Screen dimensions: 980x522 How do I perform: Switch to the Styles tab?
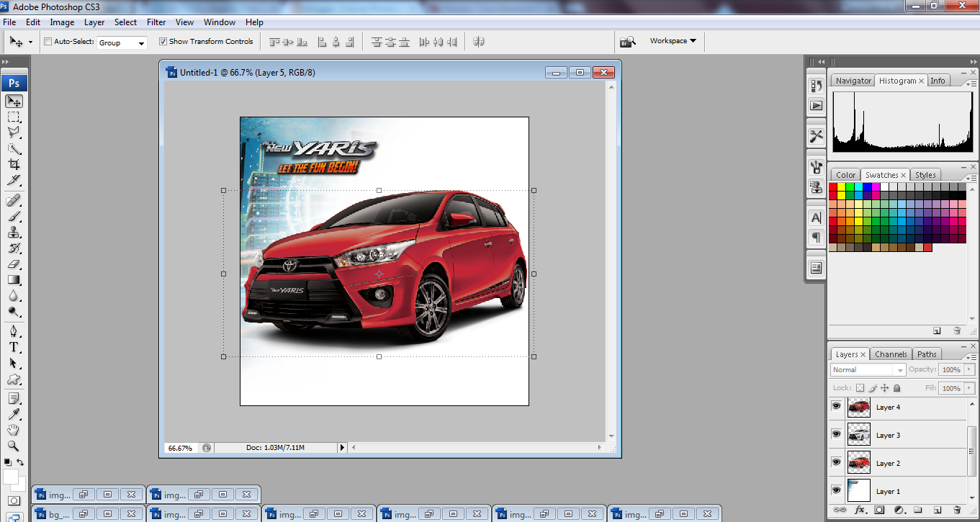point(925,175)
